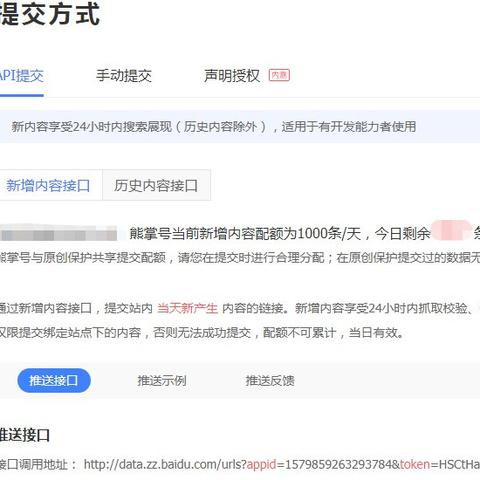Screen dimensions: 480x480
Task: Click the 提交方式 page heading
Action: click(50, 14)
